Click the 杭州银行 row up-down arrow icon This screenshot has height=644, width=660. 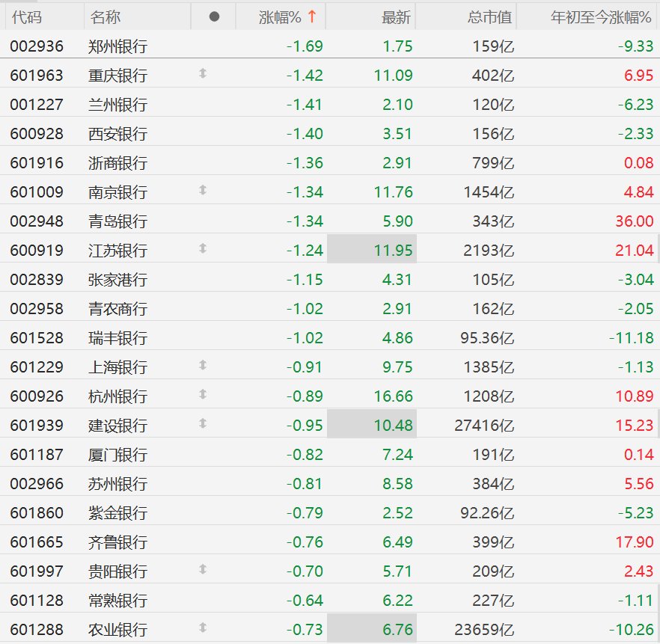[203, 394]
